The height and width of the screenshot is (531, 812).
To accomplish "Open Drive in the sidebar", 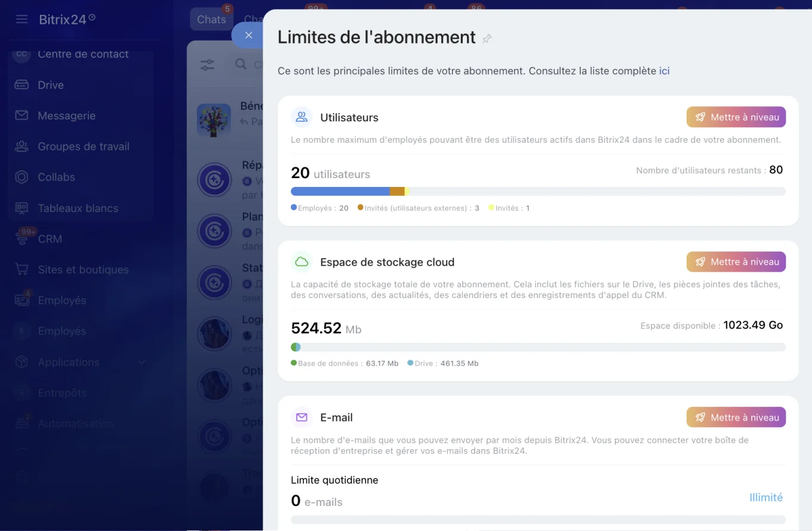I will pyautogui.click(x=51, y=85).
